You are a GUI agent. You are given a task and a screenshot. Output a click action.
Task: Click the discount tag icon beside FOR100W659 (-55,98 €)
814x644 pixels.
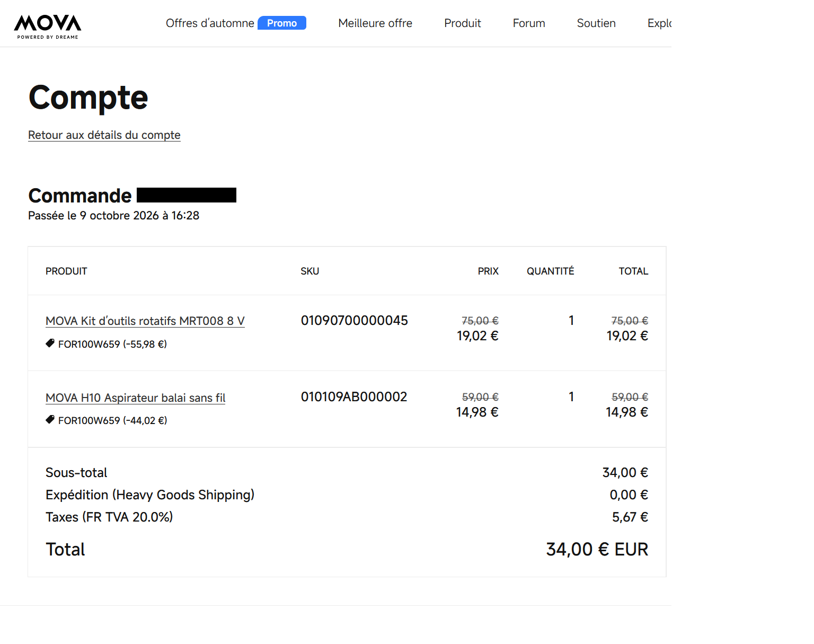pos(50,343)
